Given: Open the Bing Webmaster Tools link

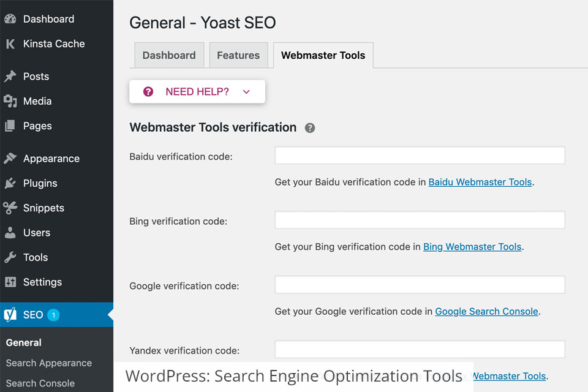Looking at the screenshot, I should pyautogui.click(x=472, y=246).
